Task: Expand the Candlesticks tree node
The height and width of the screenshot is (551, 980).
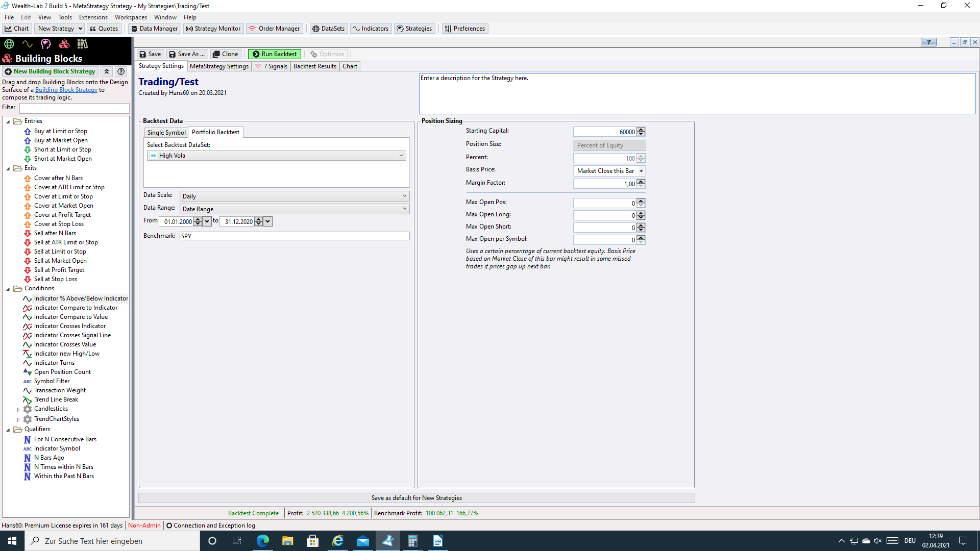Action: (18, 409)
